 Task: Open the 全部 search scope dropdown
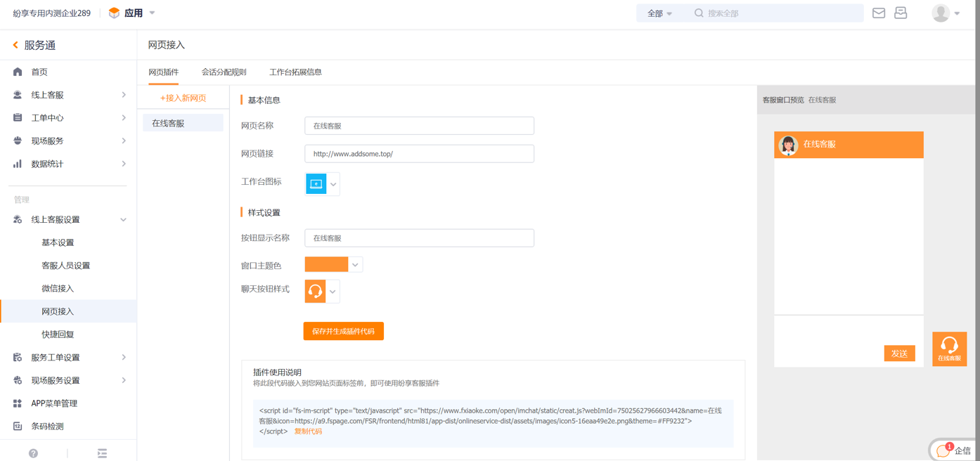pos(659,13)
